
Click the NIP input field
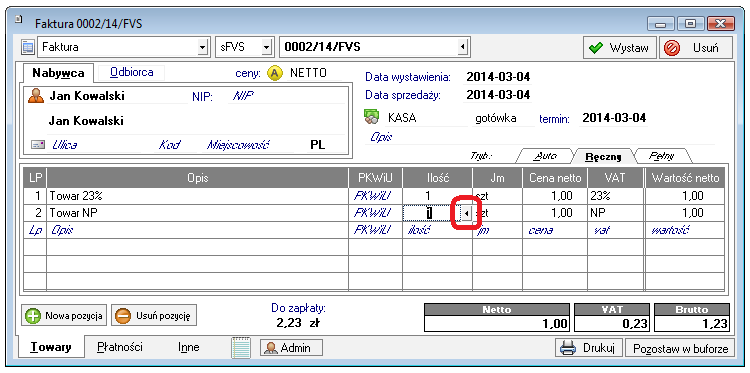point(287,96)
